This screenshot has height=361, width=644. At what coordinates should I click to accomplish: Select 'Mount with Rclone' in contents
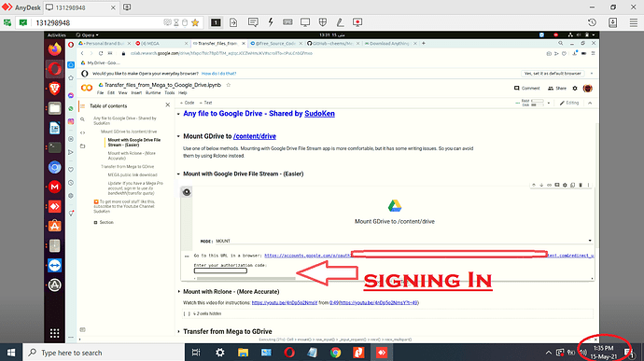132,156
